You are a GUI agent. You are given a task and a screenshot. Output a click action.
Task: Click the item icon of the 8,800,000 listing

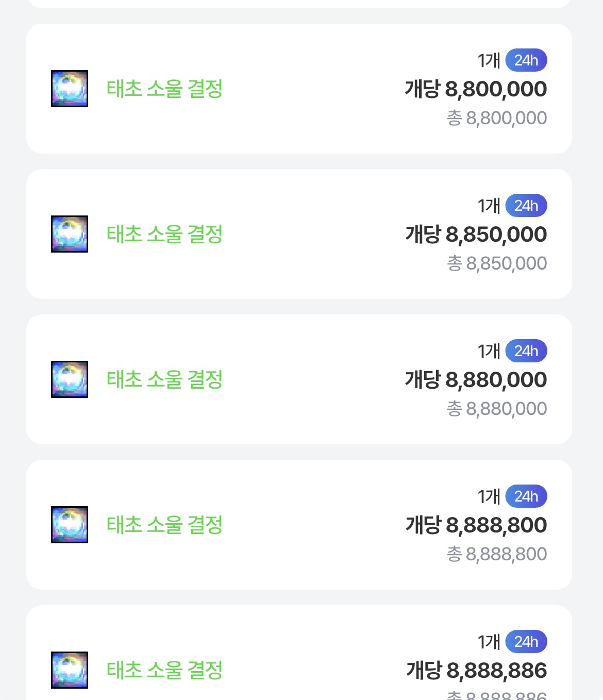click(x=70, y=89)
